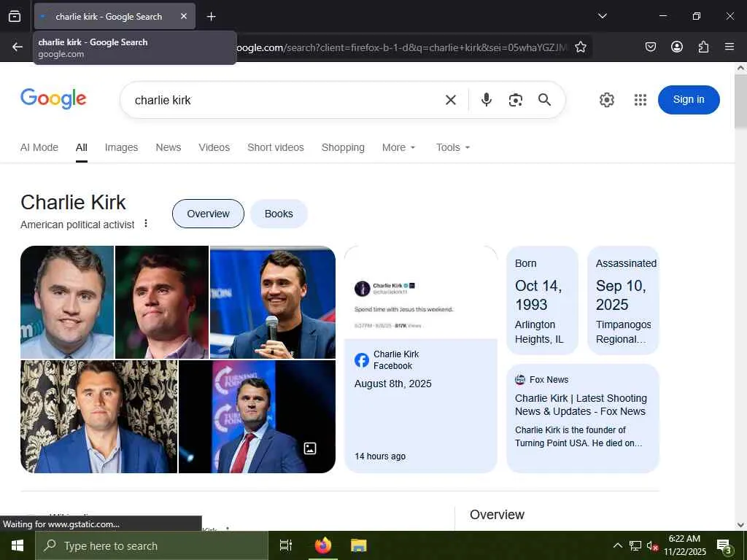Select the Overview chip
747x560 pixels.
point(208,214)
